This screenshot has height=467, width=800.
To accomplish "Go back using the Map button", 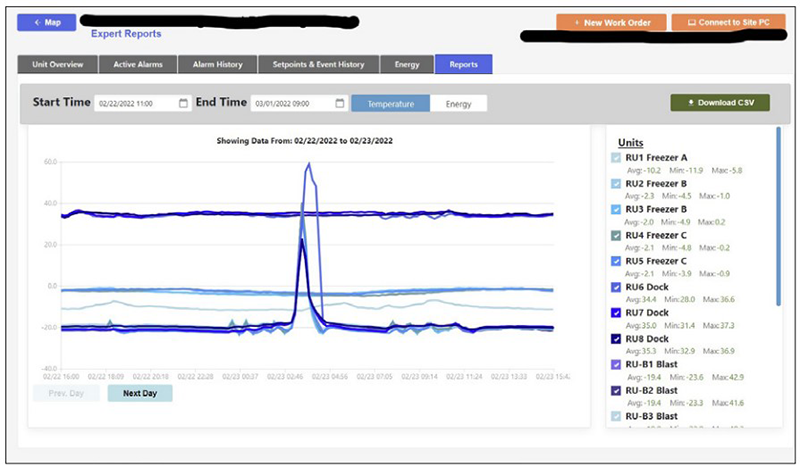I will point(46,22).
